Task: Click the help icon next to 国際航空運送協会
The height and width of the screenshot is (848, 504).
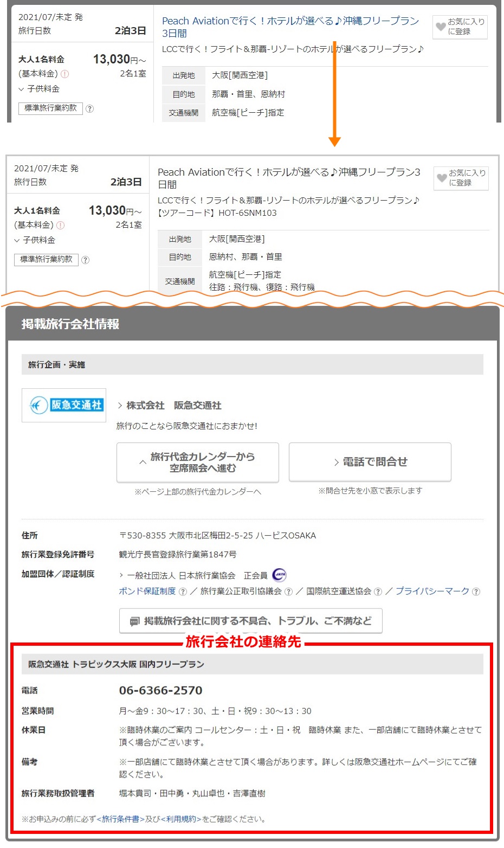Action: tap(378, 592)
